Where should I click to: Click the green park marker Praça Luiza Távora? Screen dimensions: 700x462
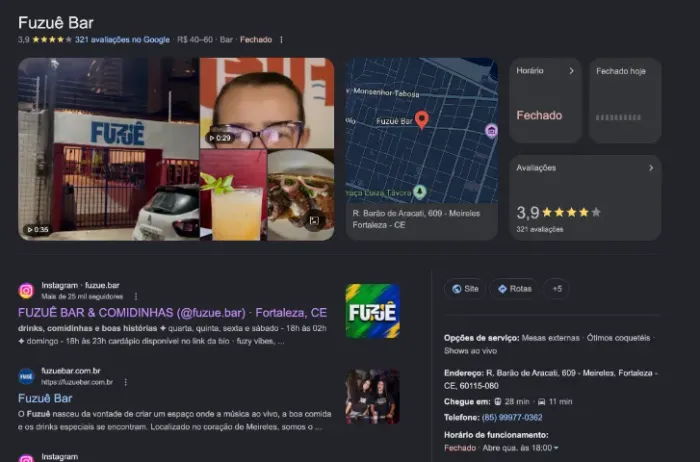[x=419, y=192]
